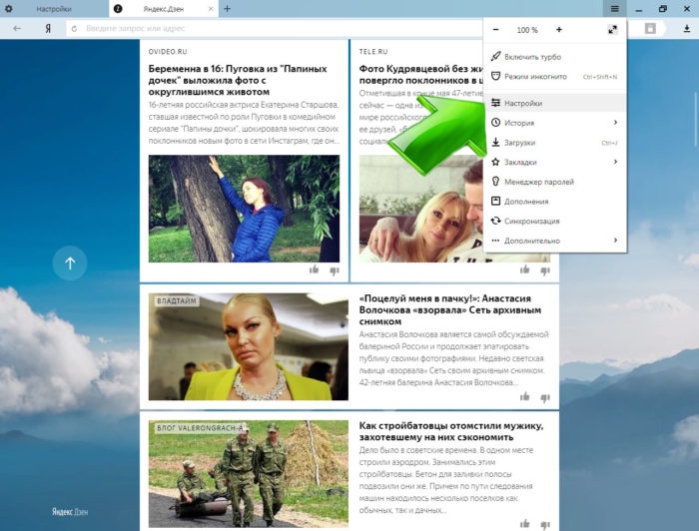
Task: Toggle fullscreen mode icon in menu
Action: 613,30
